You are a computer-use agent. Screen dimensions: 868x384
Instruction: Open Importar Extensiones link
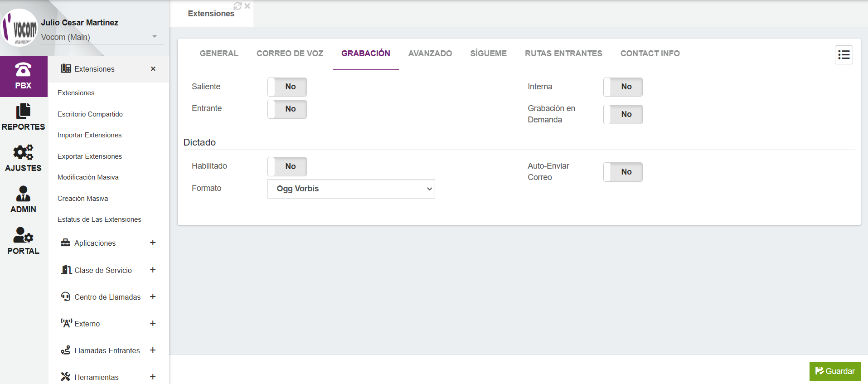click(90, 135)
